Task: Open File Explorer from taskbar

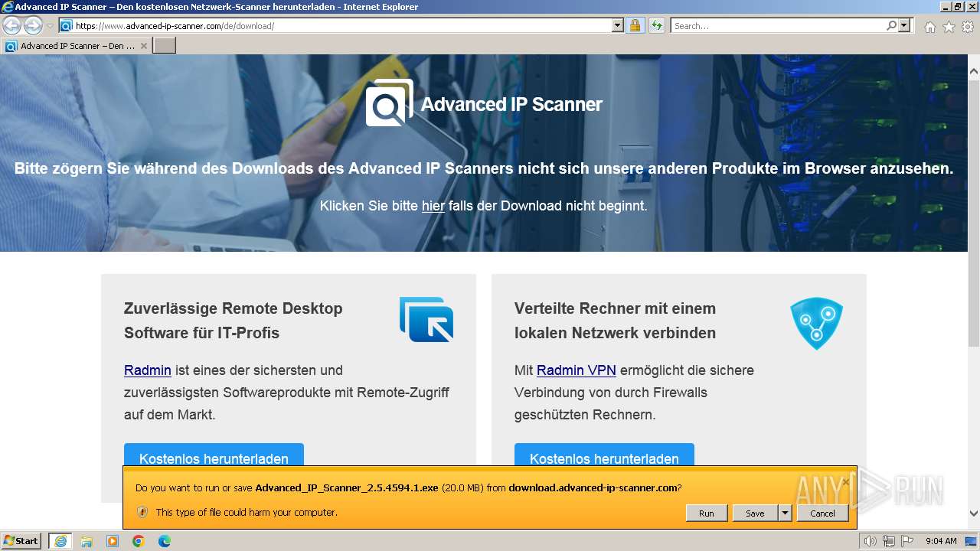Action: [87, 541]
